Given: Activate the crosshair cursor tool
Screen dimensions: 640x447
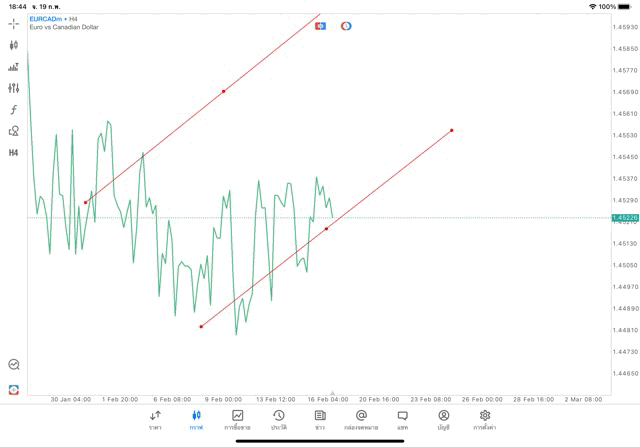Looking at the screenshot, I should [x=14, y=23].
